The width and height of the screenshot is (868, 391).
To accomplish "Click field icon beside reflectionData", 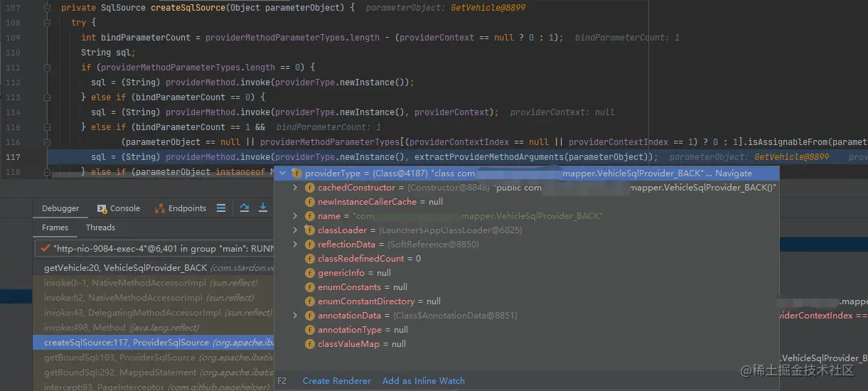I will point(309,245).
